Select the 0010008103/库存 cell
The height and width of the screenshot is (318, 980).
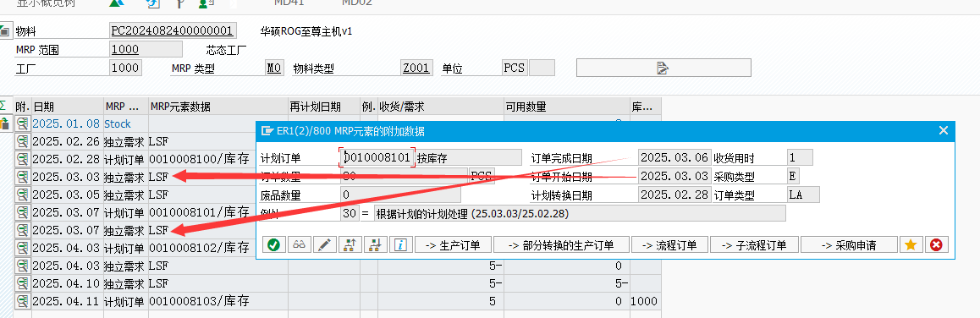pos(218,301)
